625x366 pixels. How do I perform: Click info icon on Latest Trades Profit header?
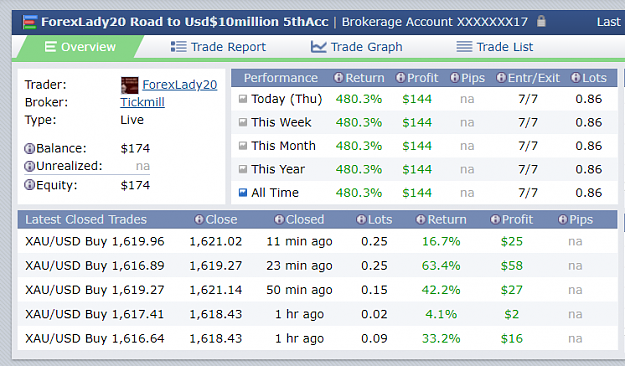click(x=495, y=219)
